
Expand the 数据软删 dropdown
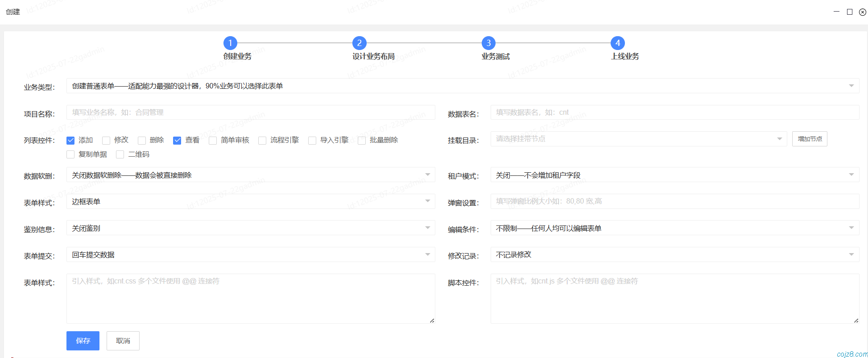click(x=250, y=175)
